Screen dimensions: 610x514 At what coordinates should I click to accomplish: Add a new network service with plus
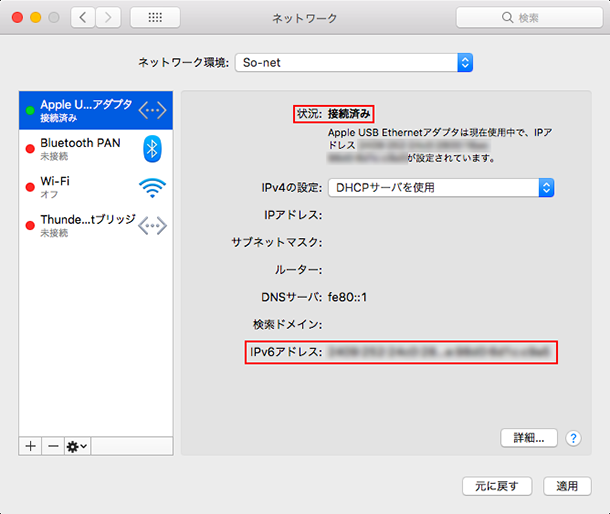pyautogui.click(x=30, y=445)
